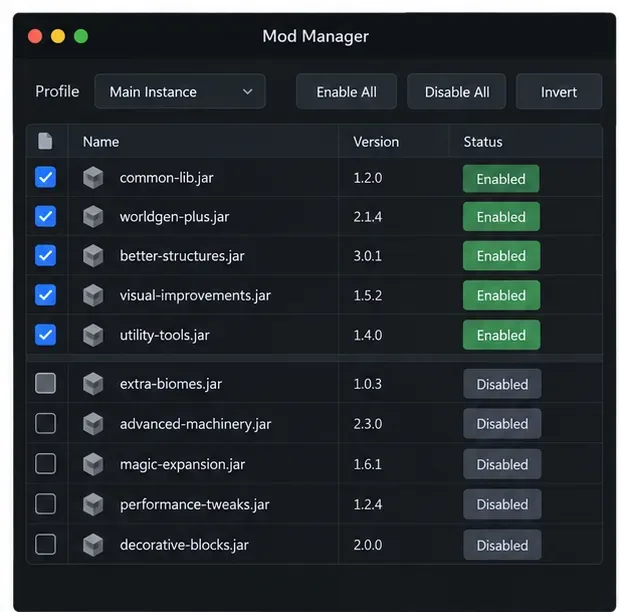The height and width of the screenshot is (612, 619).
Task: Select the advanced-machinery.jar file name
Action: click(x=195, y=424)
